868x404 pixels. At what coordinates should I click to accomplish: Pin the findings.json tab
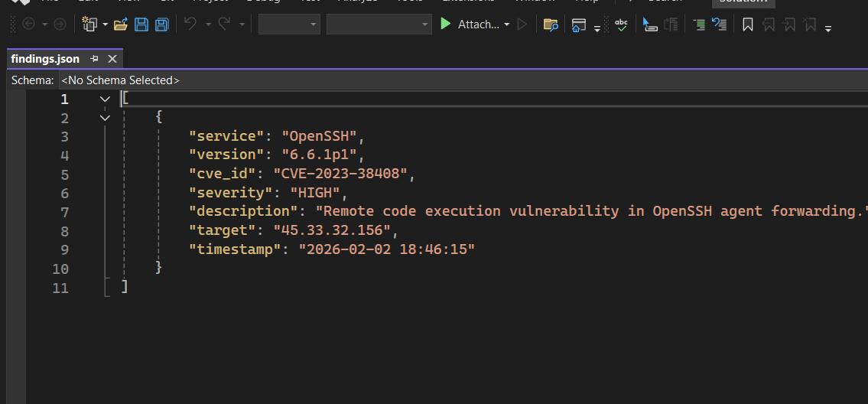pos(94,59)
